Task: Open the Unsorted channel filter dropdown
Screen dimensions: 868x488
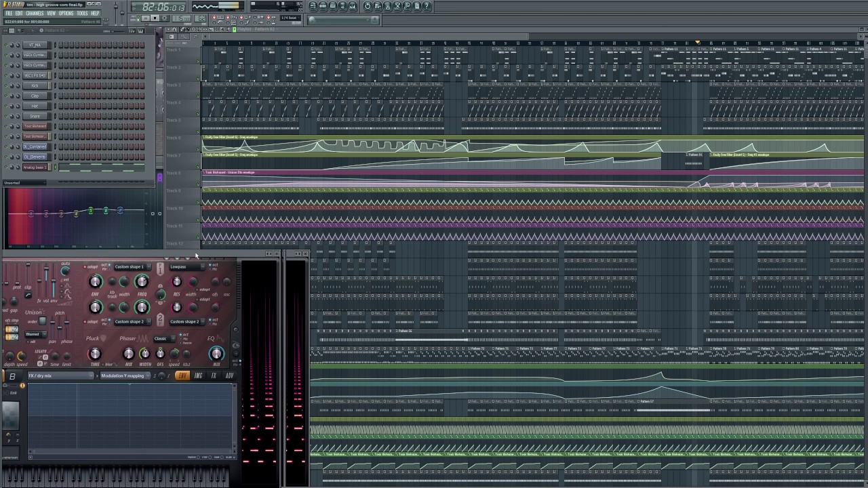Action: [24, 183]
